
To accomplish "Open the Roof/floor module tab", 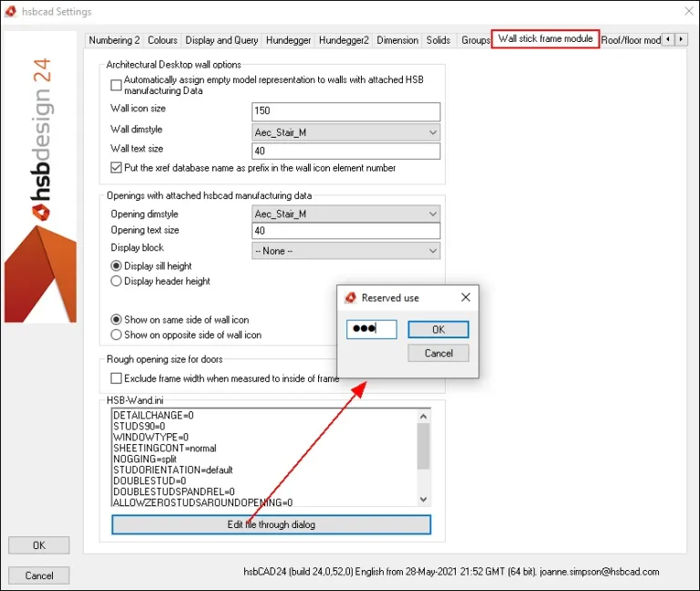I will 631,40.
